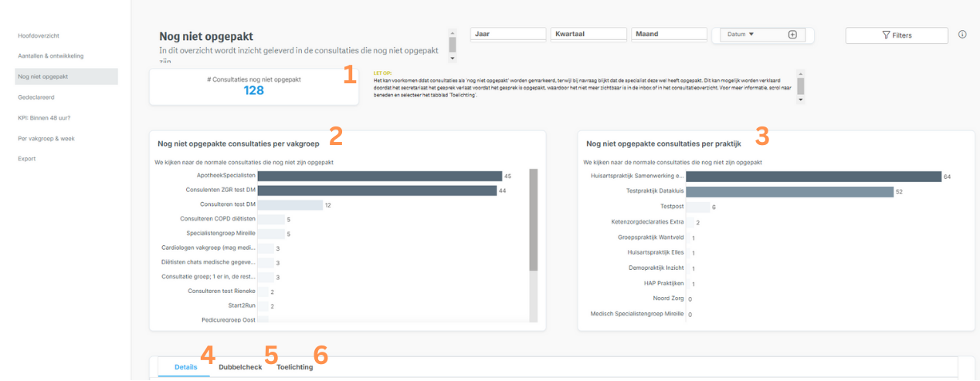Select the Details tab
Screen dimensions: 980x381
pyautogui.click(x=185, y=367)
